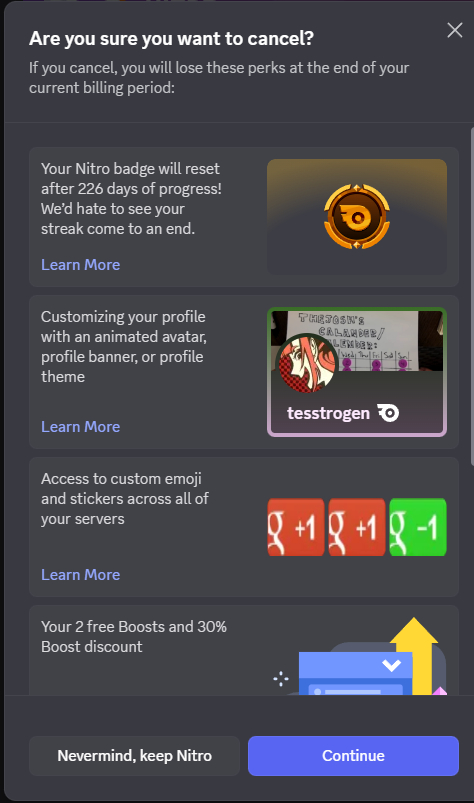The height and width of the screenshot is (803, 474).
Task: Click the tesstrogen profile avatar
Action: coord(307,364)
